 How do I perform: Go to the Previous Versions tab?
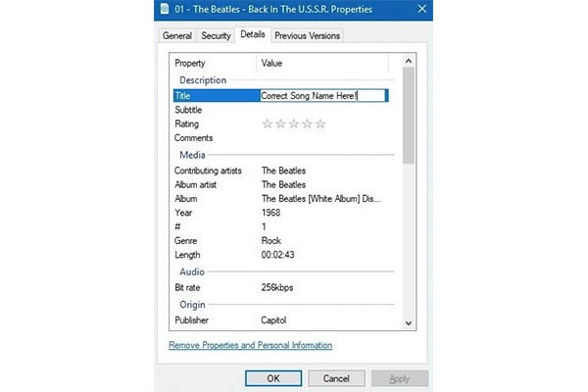click(x=307, y=35)
